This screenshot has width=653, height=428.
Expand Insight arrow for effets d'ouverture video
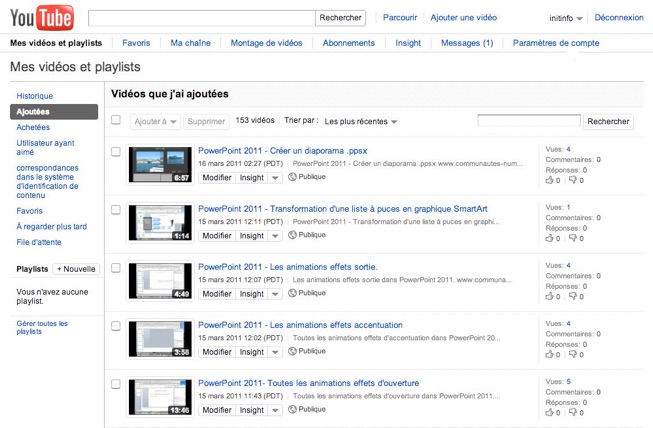click(x=275, y=410)
